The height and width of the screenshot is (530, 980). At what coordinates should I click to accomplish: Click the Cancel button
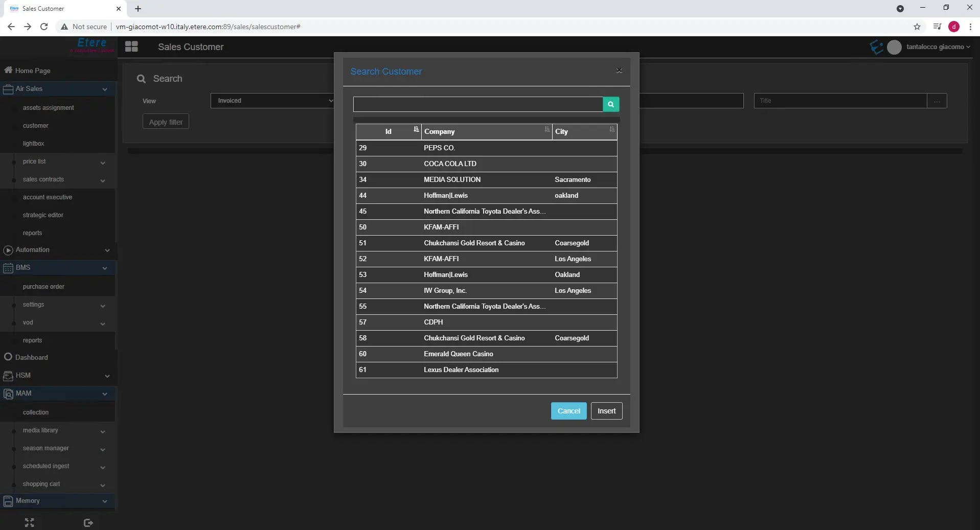coord(568,411)
